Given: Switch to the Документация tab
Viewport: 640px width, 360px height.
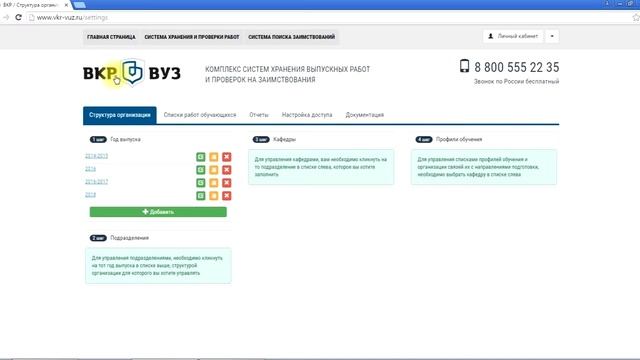Looking at the screenshot, I should coord(364,115).
